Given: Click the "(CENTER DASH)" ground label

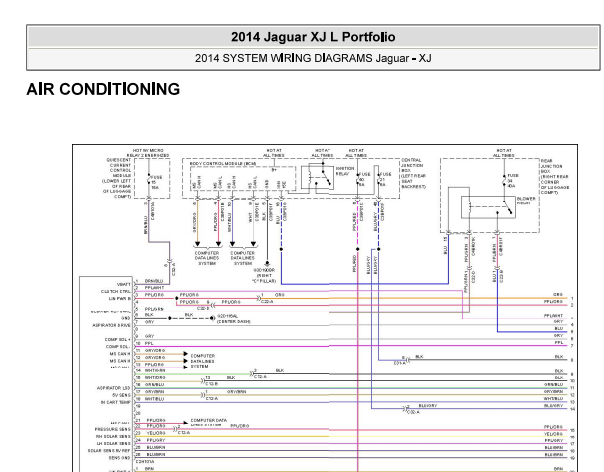Looking at the screenshot, I should coord(234,321).
